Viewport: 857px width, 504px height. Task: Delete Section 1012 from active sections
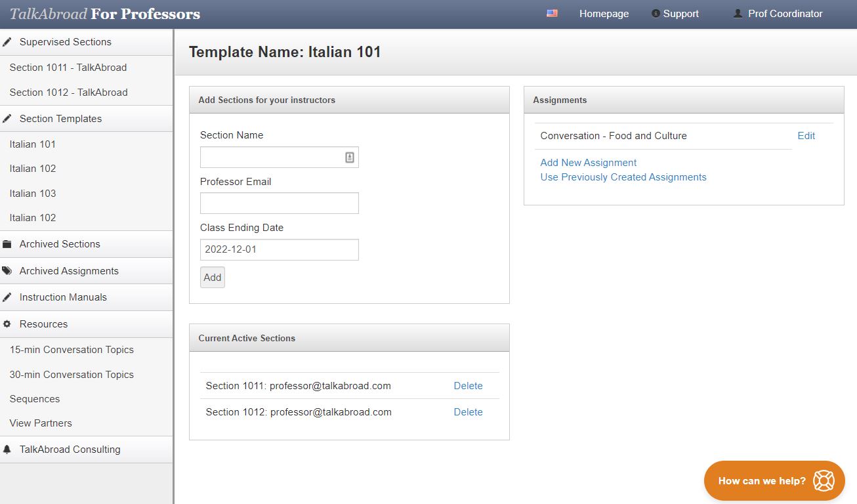click(468, 412)
